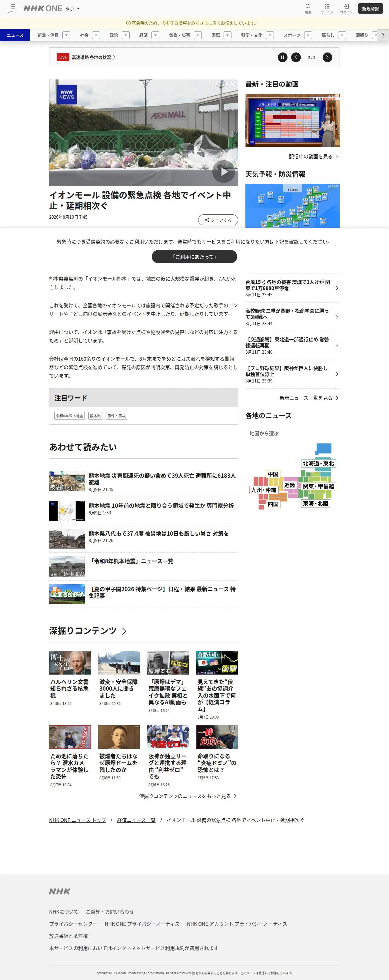Open 台風15号 各地の被害 news item
The width and height of the screenshot is (389, 980).
[293, 288]
